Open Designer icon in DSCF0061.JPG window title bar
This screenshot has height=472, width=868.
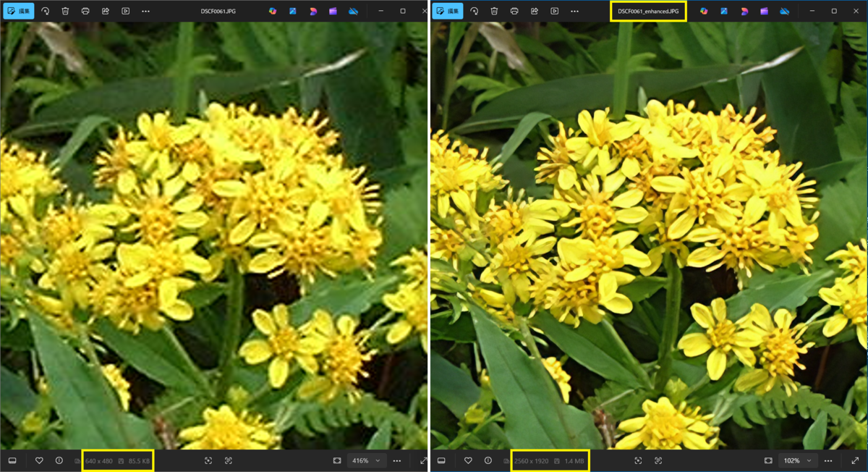pos(293,11)
